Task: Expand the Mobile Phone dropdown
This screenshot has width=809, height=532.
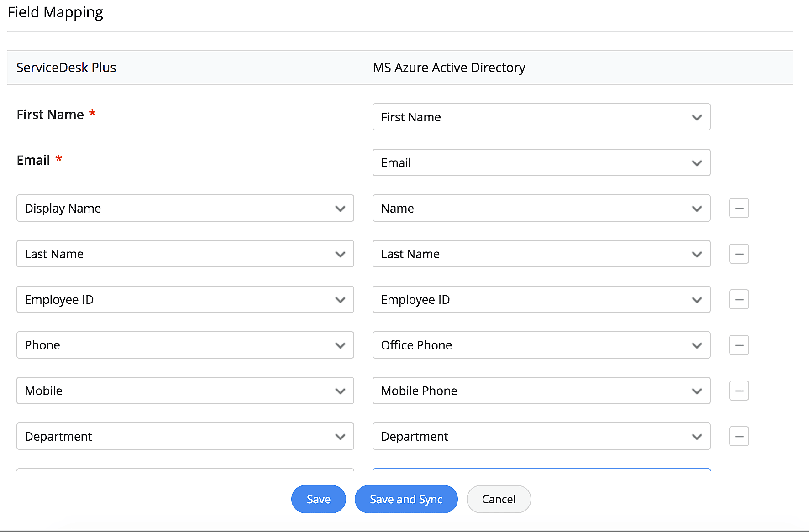Action: [x=541, y=391]
